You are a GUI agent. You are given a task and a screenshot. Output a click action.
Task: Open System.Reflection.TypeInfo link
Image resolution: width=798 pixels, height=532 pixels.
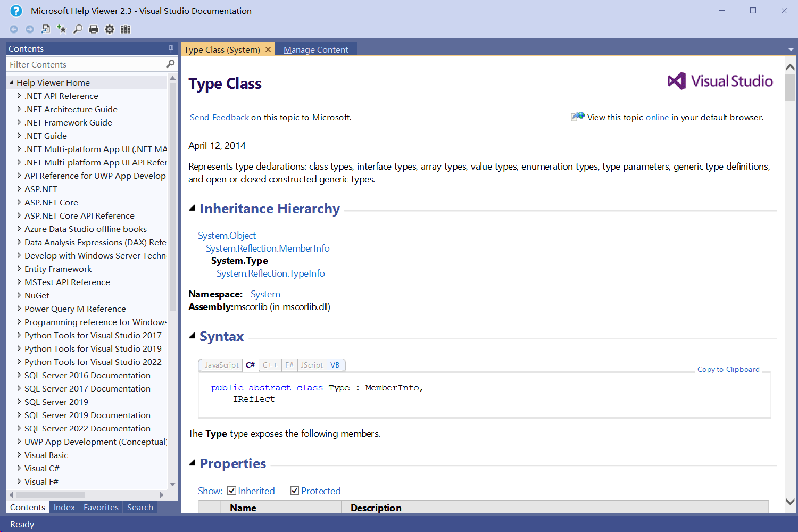[270, 273]
